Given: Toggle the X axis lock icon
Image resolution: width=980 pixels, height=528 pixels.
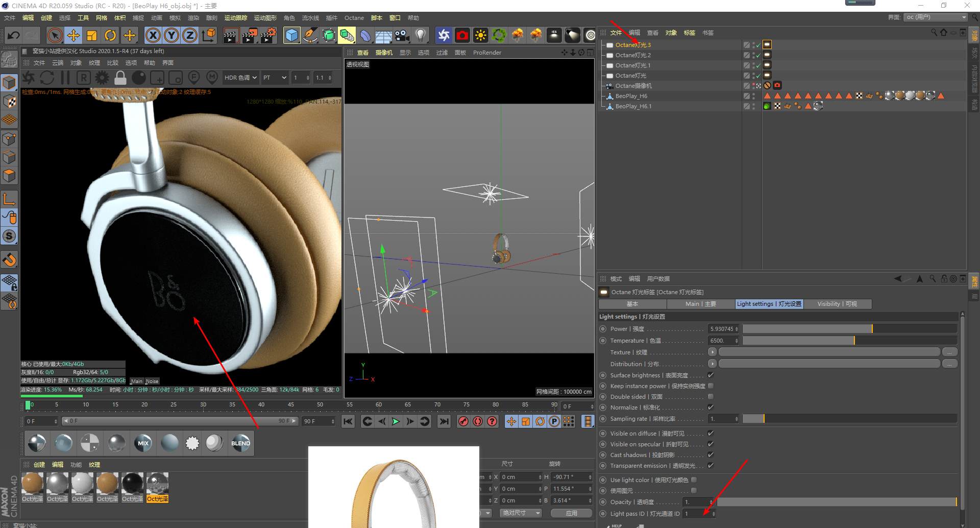Looking at the screenshot, I should (x=153, y=35).
